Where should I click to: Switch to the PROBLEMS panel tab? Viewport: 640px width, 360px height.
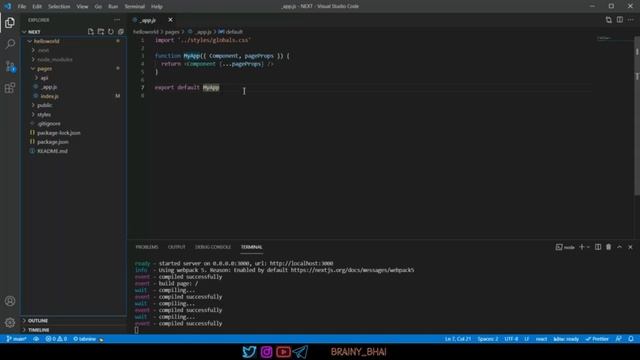click(x=147, y=247)
